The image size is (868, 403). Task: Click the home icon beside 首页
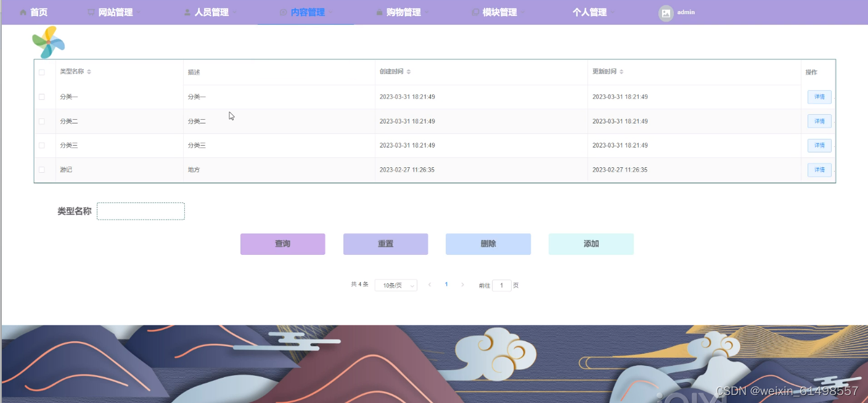[x=23, y=12]
